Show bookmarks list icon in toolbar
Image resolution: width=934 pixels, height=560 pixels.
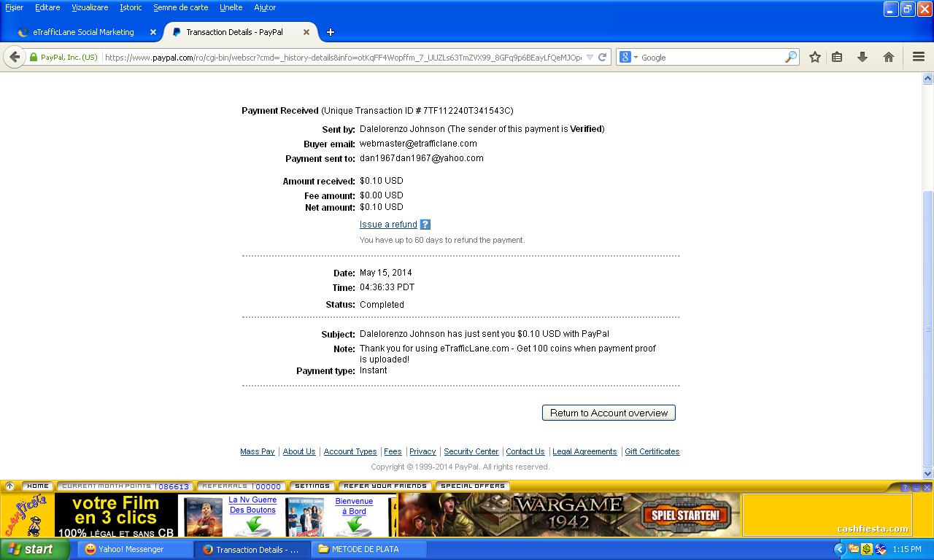837,57
